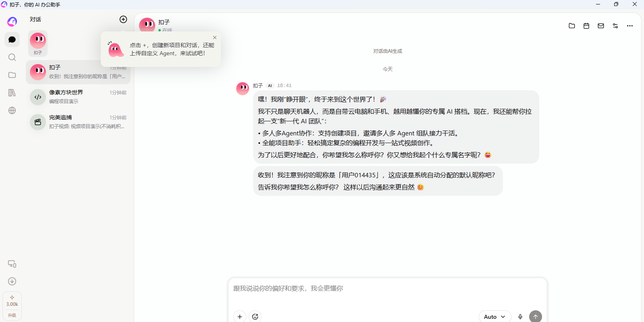Open the mail icon in header
This screenshot has height=322, width=644.
click(601, 26)
